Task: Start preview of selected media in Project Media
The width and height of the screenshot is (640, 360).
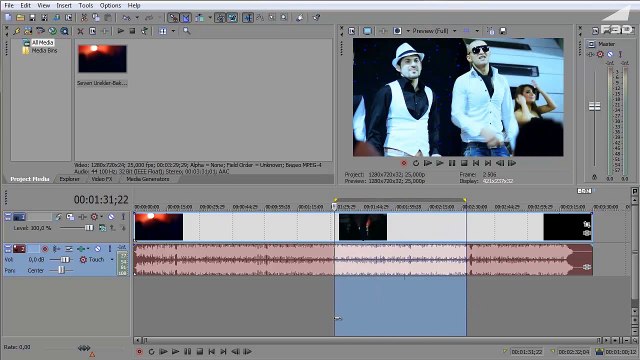Action: [x=121, y=31]
